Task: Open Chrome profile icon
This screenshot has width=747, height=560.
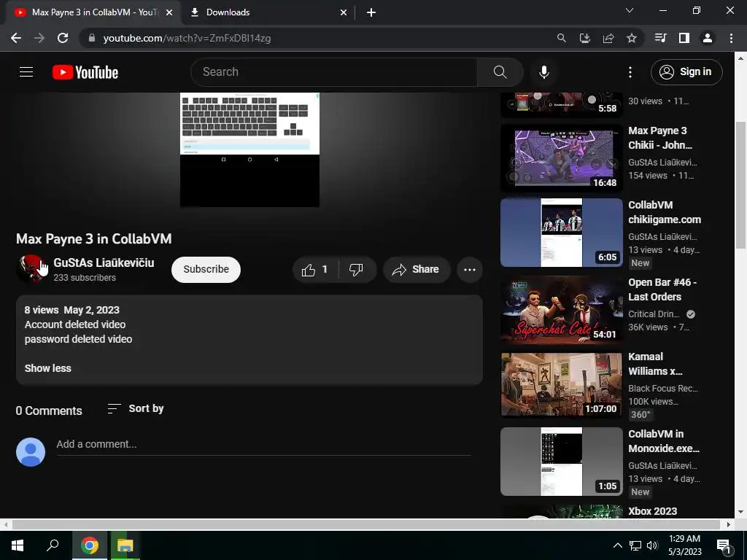Action: 708,38
